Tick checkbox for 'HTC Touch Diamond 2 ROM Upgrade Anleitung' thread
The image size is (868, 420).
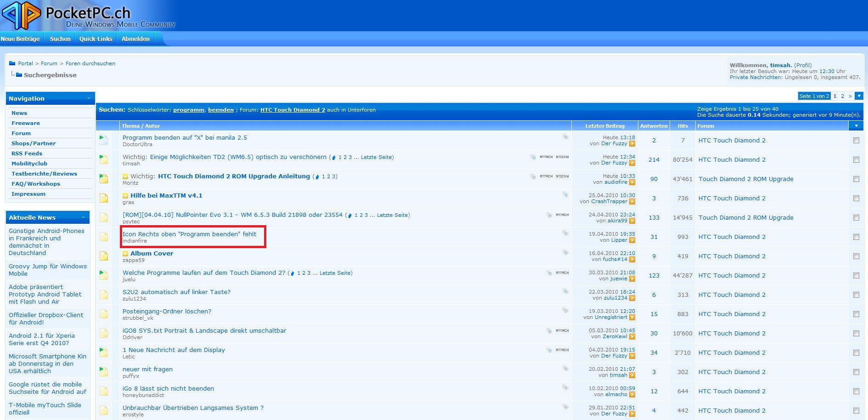coord(856,179)
